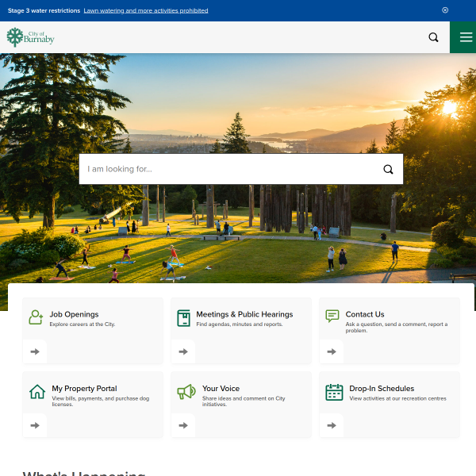Click 'Share ideas and comment on City initiatives' text

click(244, 401)
